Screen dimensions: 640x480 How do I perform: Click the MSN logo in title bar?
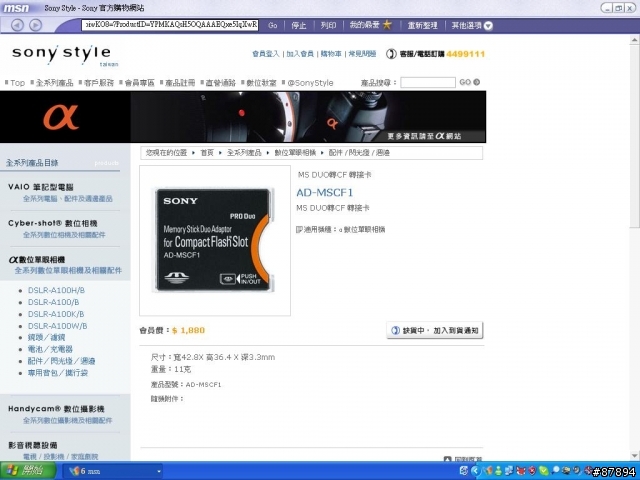[16, 8]
